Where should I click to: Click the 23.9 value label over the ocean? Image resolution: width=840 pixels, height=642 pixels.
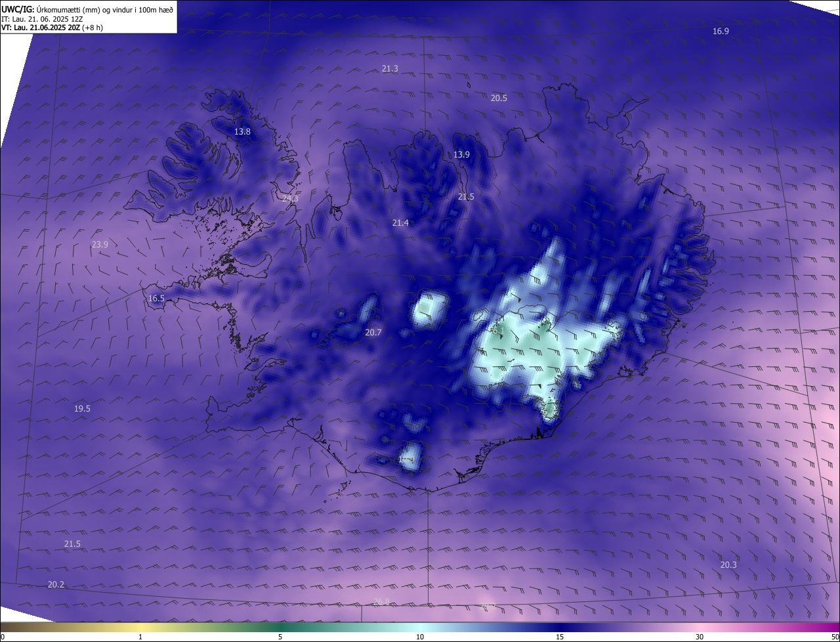click(100, 245)
